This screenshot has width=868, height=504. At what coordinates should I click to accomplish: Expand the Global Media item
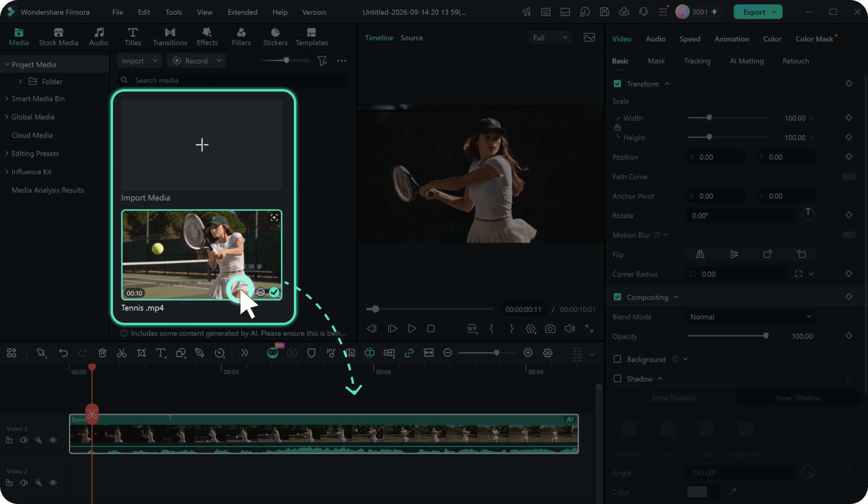pos(7,117)
